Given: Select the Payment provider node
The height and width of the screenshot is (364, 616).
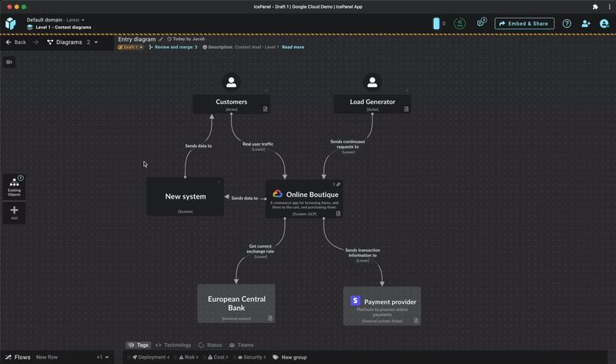Looking at the screenshot, I should click(382, 306).
